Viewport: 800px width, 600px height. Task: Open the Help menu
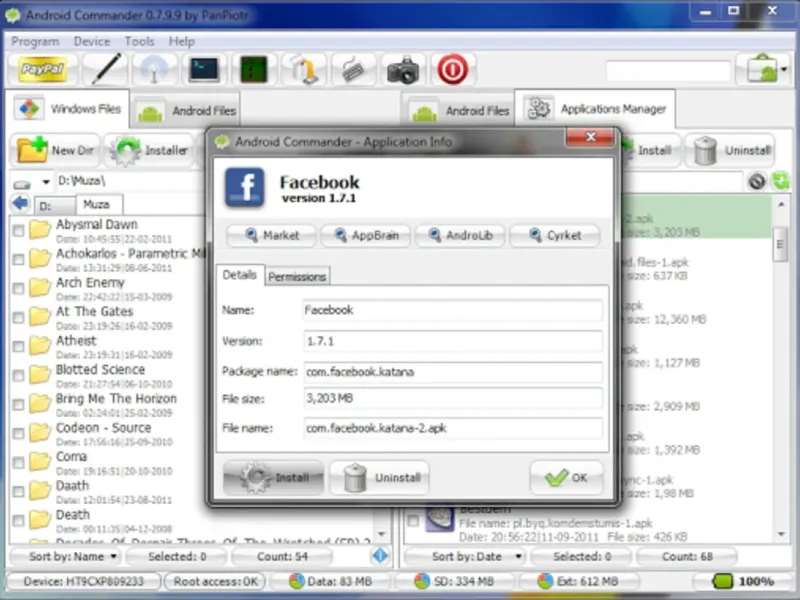182,41
